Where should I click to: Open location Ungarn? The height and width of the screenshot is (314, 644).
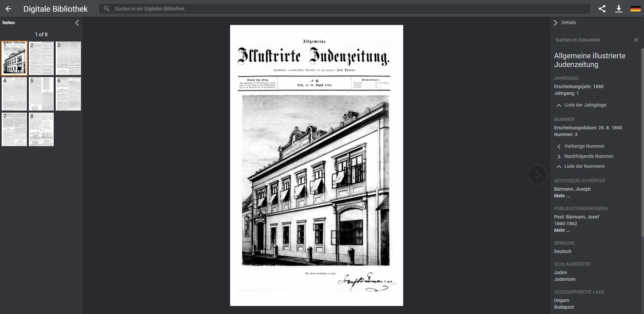coord(561,300)
